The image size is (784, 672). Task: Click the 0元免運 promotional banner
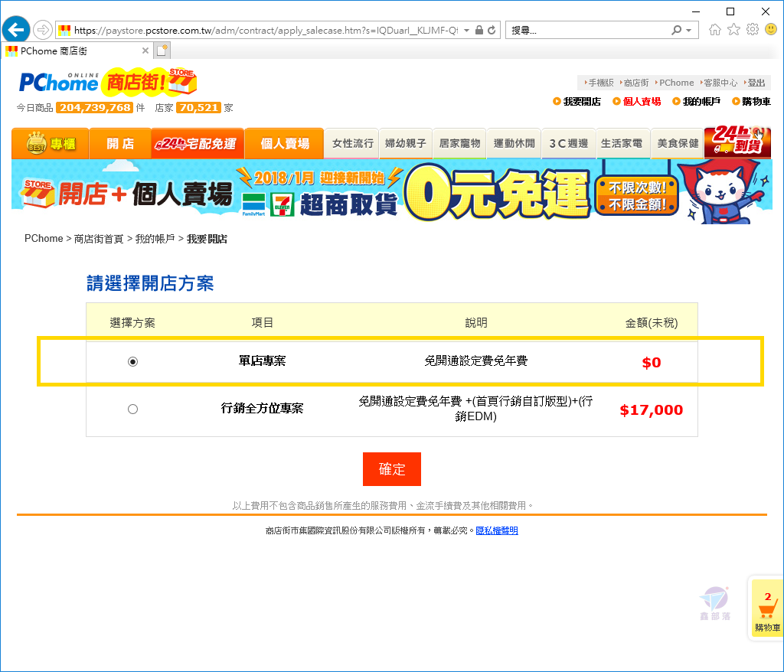(x=392, y=192)
